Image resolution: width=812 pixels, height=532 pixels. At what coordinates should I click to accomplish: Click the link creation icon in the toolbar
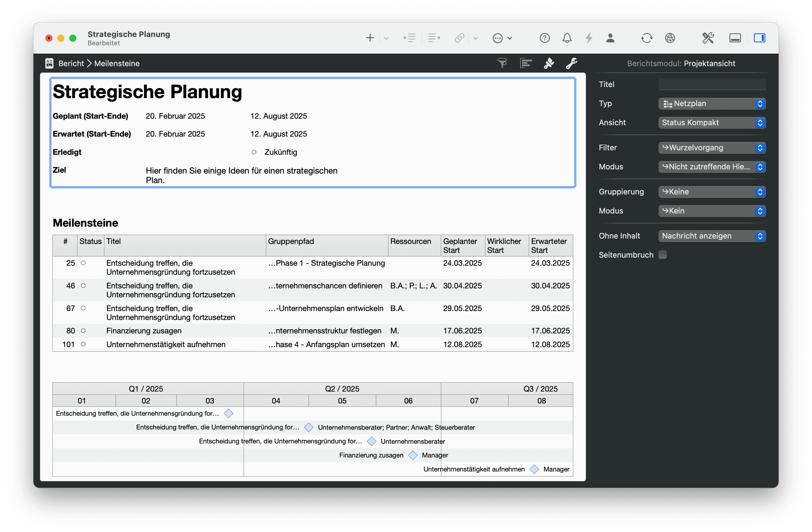(459, 38)
